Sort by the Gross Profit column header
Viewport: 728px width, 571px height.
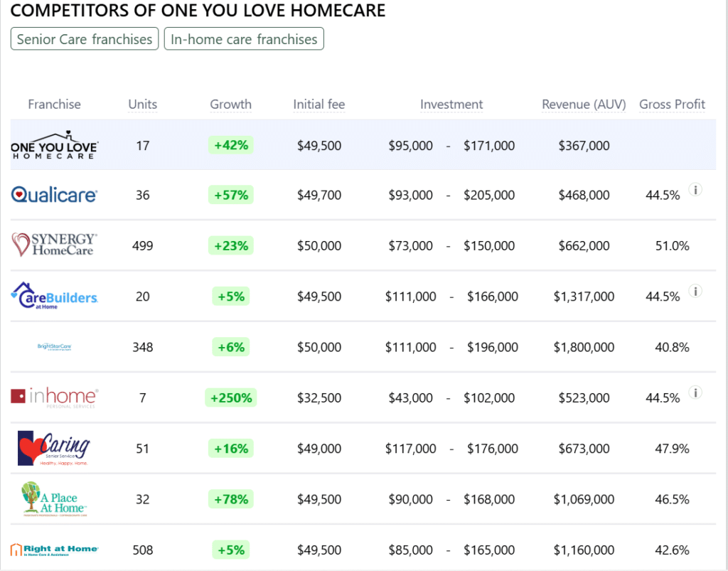coord(672,105)
